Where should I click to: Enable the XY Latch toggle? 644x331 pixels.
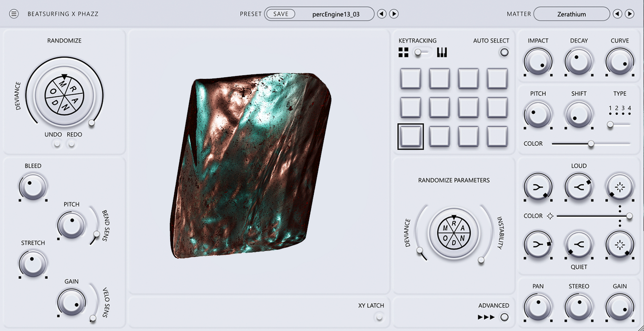[x=379, y=317]
